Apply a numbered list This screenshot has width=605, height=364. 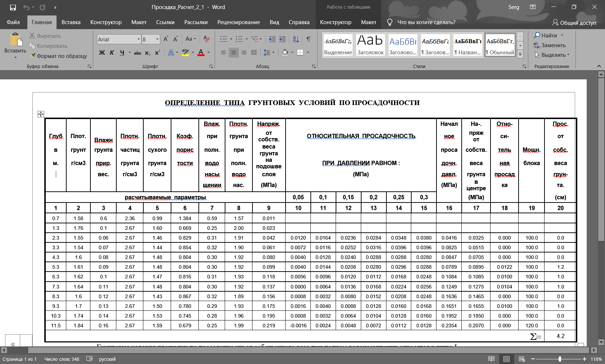pos(239,39)
